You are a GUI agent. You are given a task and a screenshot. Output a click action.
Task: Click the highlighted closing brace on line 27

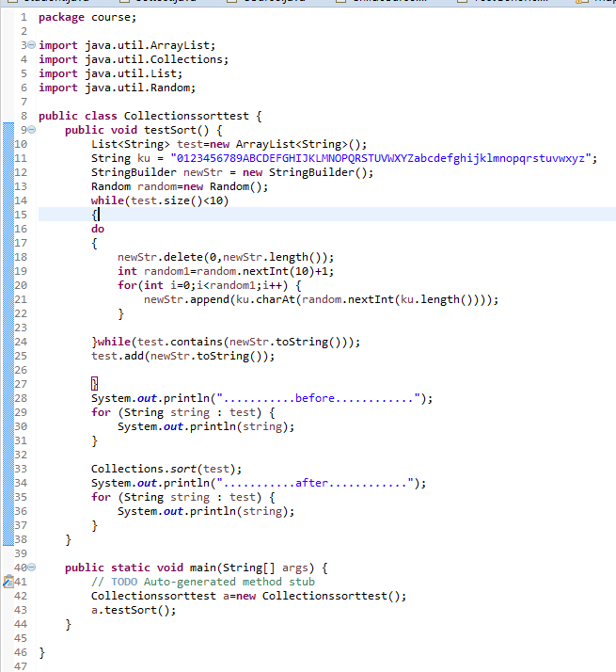pyautogui.click(x=94, y=384)
